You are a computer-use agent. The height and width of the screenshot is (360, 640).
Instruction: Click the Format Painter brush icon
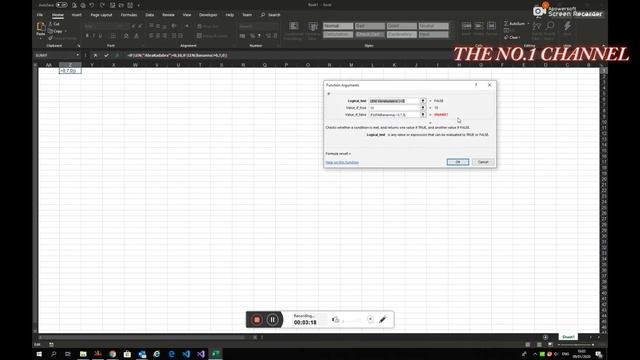pyautogui.click(x=51, y=38)
